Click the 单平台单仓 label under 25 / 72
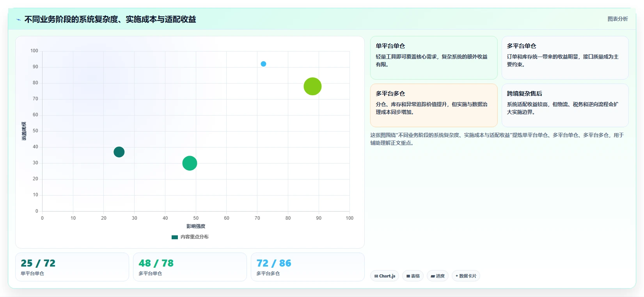The image size is (644, 297). click(x=32, y=274)
